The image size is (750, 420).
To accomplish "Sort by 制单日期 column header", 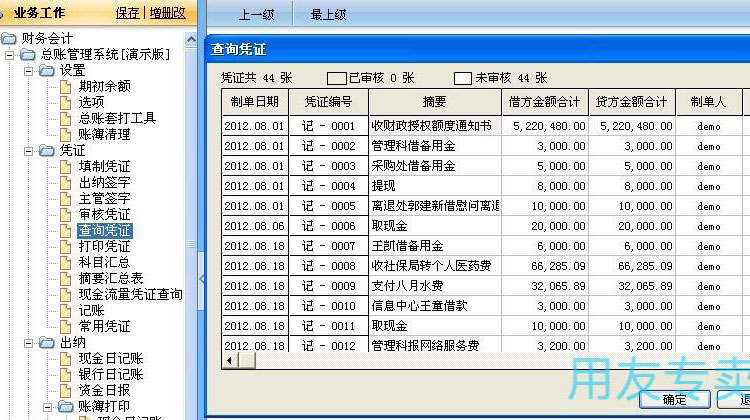I will click(x=255, y=102).
